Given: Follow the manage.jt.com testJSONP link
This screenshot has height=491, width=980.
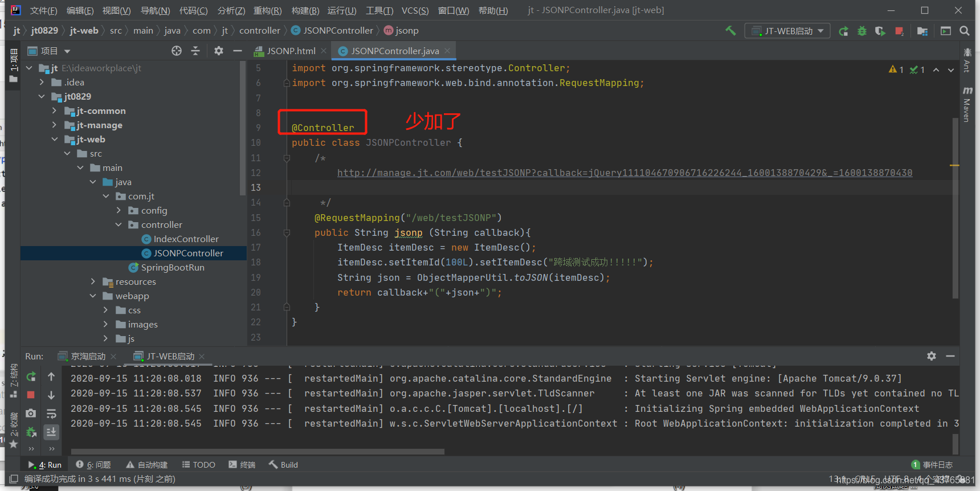Looking at the screenshot, I should [624, 173].
